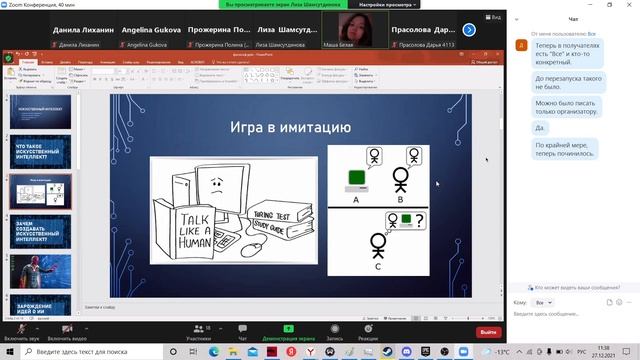Image resolution: width=640 pixels, height=360 pixels.
Task: Open emoji picker in chat
Action: (x=619, y=302)
